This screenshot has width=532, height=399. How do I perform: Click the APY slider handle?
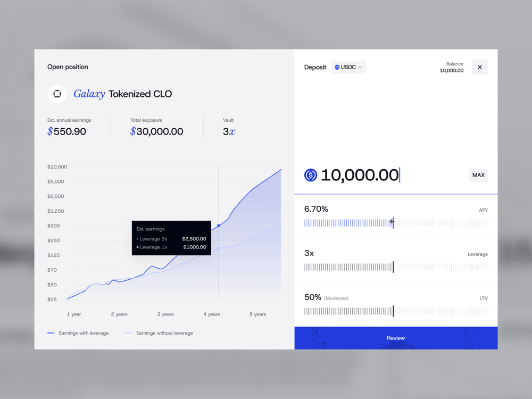393,223
